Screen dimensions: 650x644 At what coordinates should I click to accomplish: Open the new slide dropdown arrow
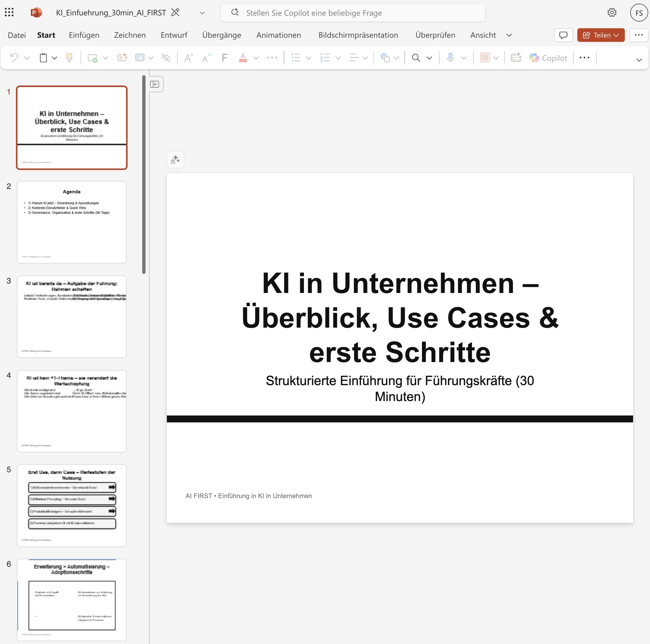click(106, 58)
